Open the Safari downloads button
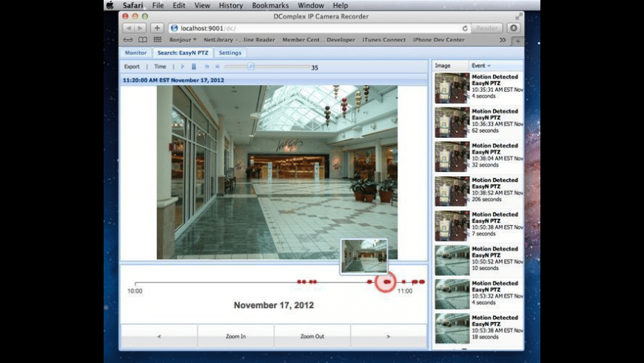 (x=514, y=28)
